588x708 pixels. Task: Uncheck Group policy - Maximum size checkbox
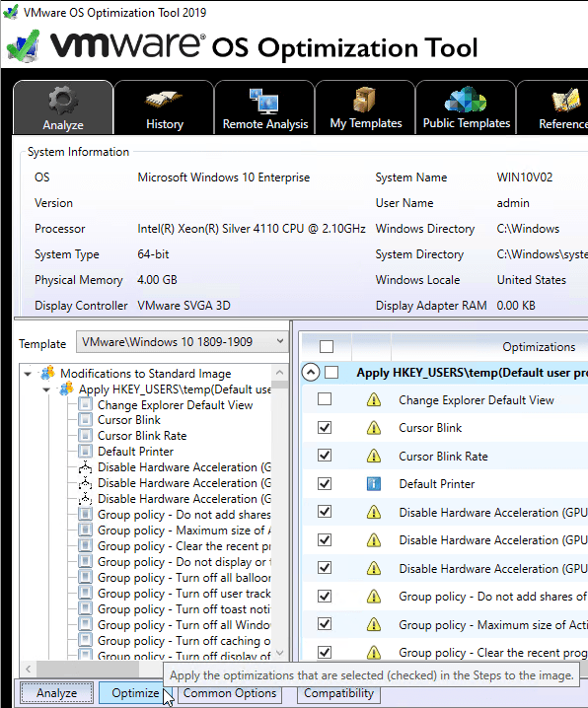point(325,624)
